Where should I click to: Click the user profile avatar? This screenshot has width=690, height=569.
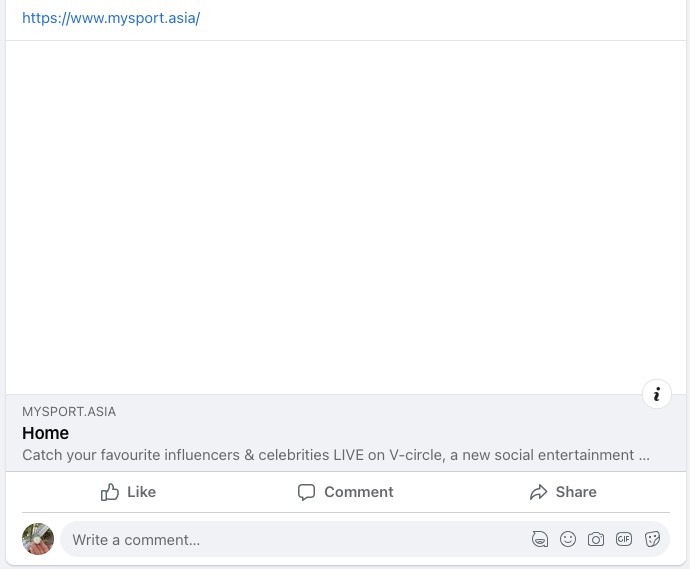click(x=38, y=539)
